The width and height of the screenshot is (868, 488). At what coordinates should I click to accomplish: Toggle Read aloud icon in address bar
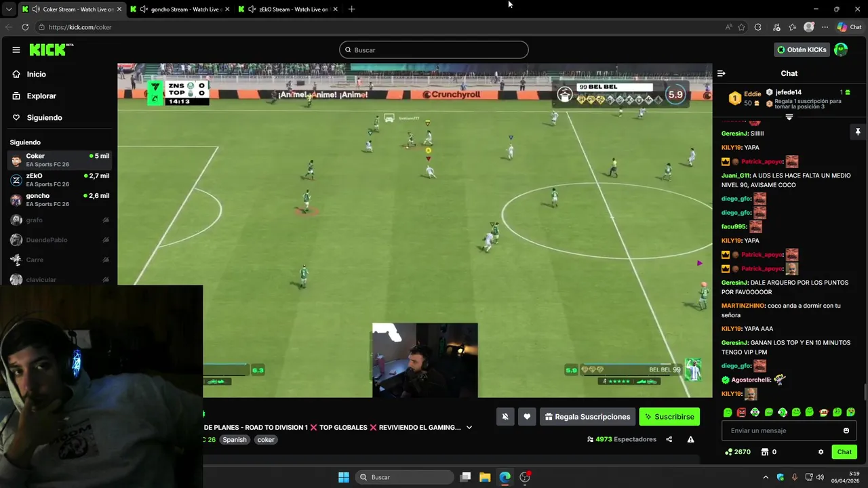point(728,27)
